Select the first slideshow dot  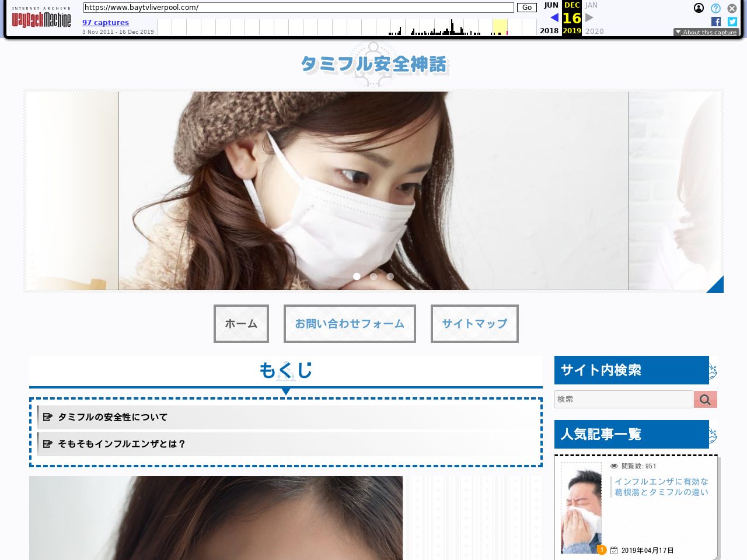click(357, 276)
